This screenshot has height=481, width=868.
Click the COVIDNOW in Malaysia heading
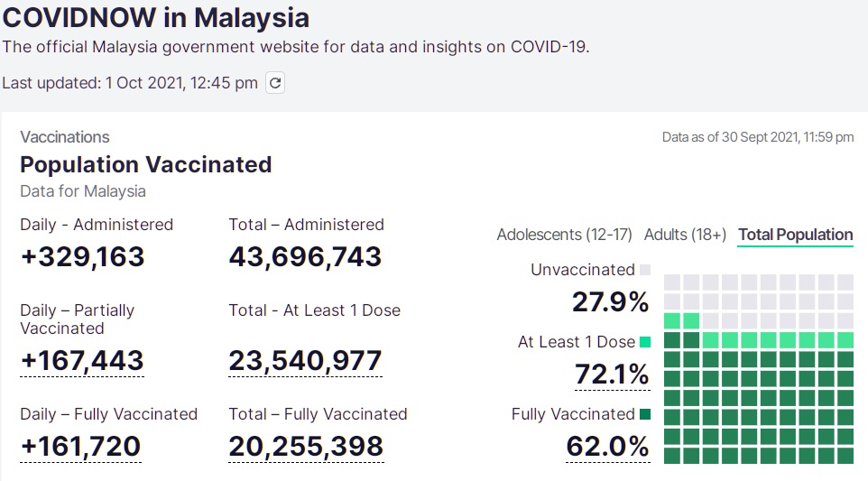coord(156,17)
